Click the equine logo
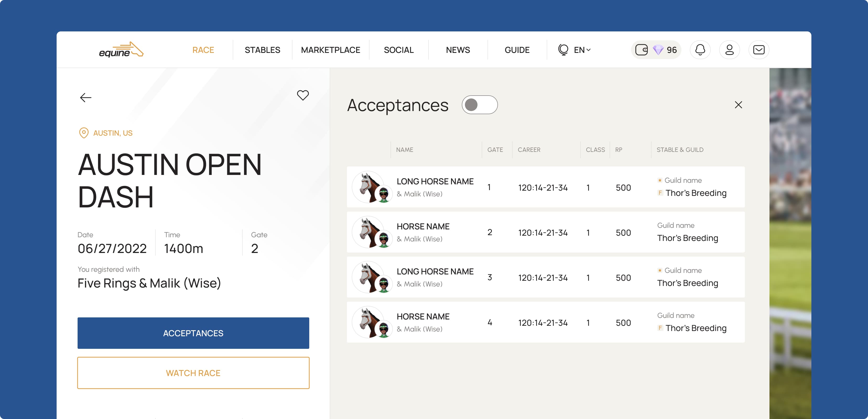 click(x=121, y=50)
